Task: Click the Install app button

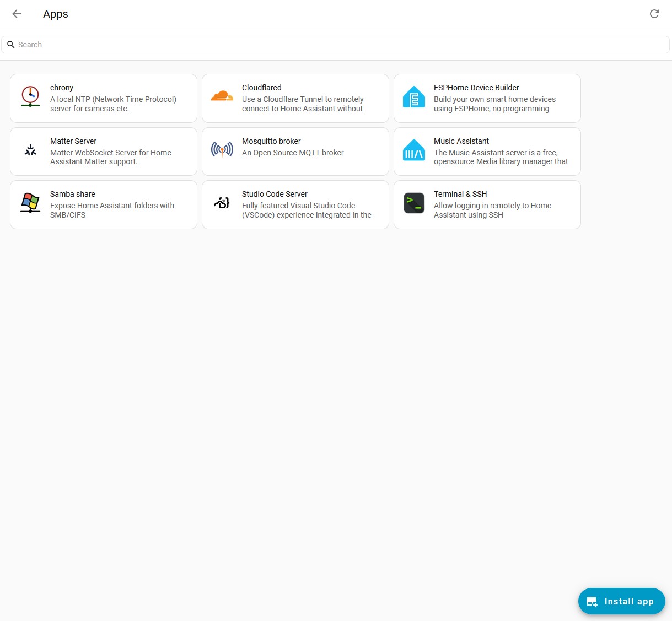Action: (622, 601)
